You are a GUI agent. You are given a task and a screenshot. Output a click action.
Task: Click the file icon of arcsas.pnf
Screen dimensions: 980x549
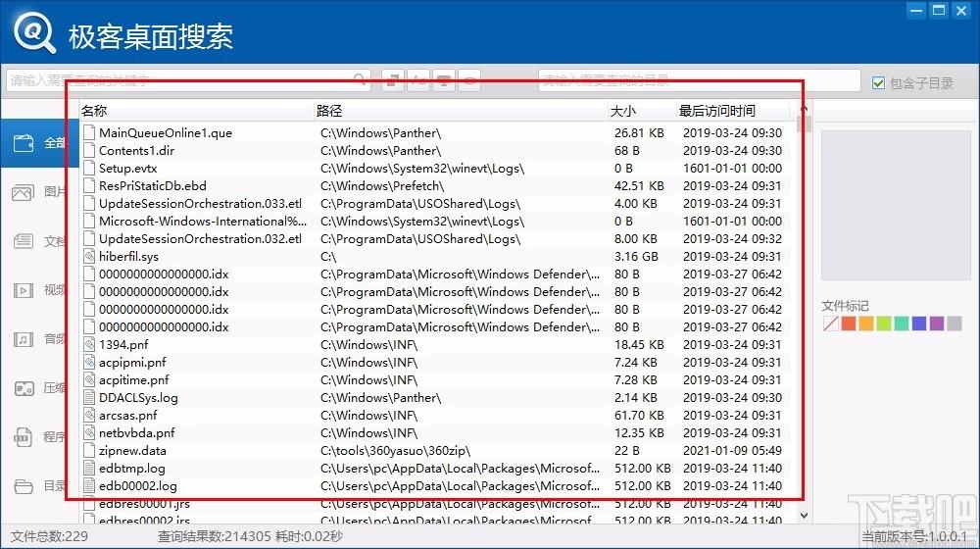89,416
